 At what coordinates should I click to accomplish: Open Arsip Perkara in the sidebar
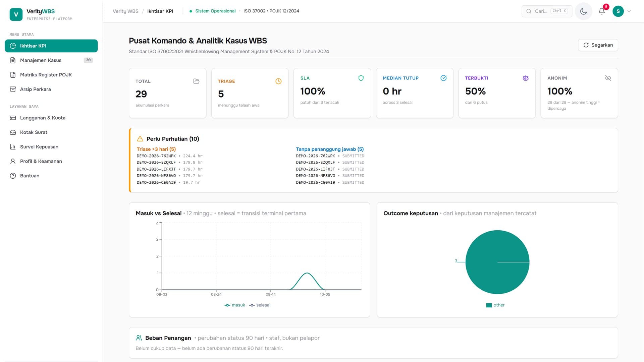coord(51,89)
